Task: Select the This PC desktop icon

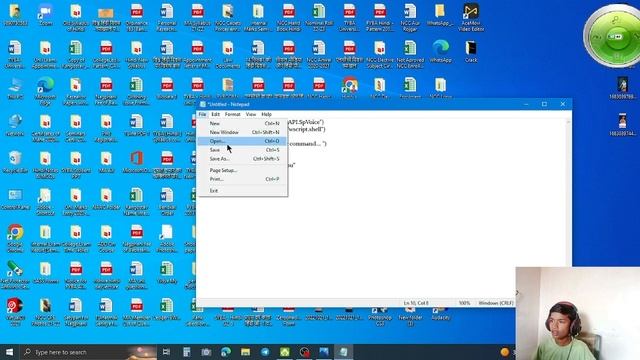Action: 15,89
